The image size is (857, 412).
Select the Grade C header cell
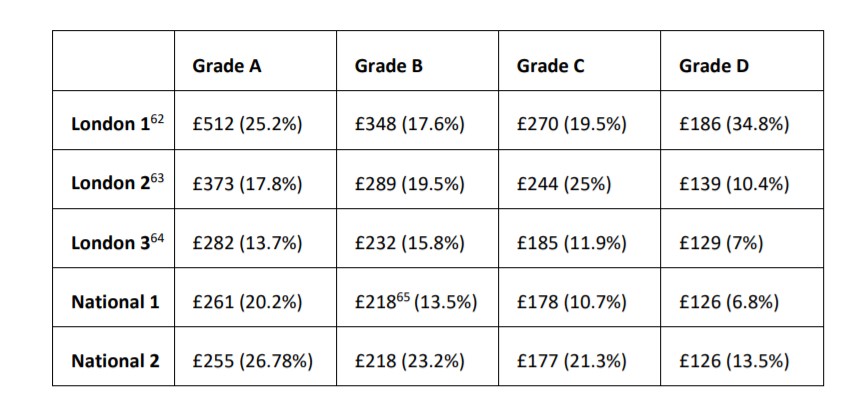point(550,67)
